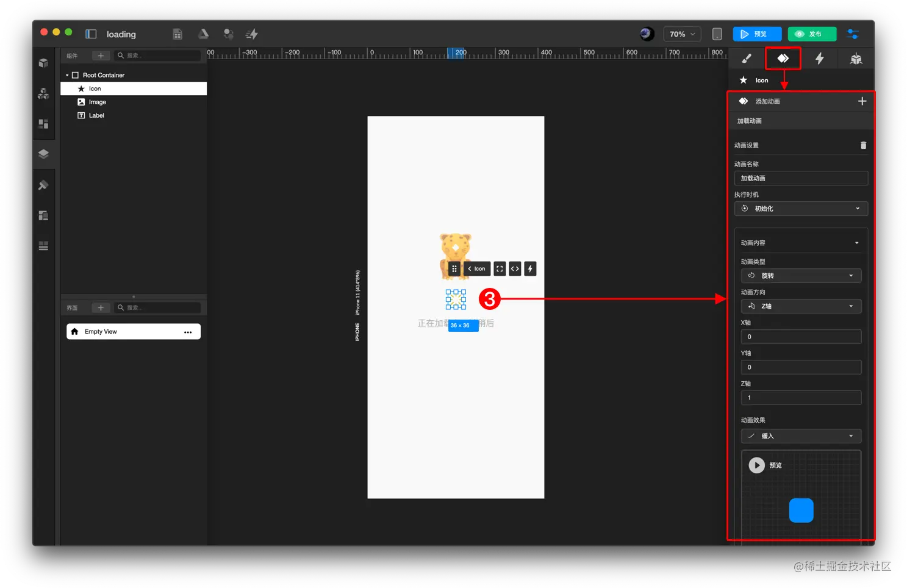Viewport: 907px width, 588px height.
Task: Open the blocks grid sidebar icon
Action: 43,124
